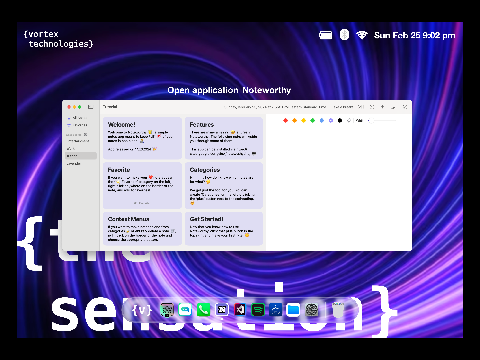
Task: Open the gray globe-pattern app in dock
Action: tap(312, 310)
